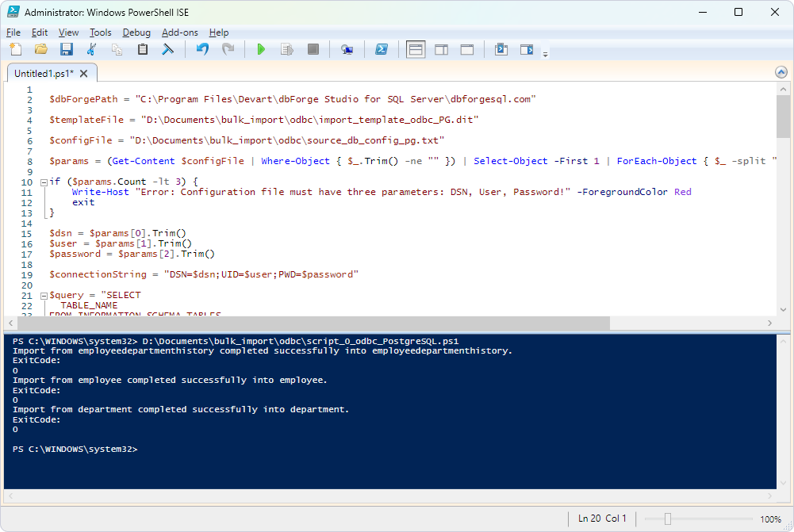Save the script with floppy disk icon
The image size is (794, 532).
point(67,49)
